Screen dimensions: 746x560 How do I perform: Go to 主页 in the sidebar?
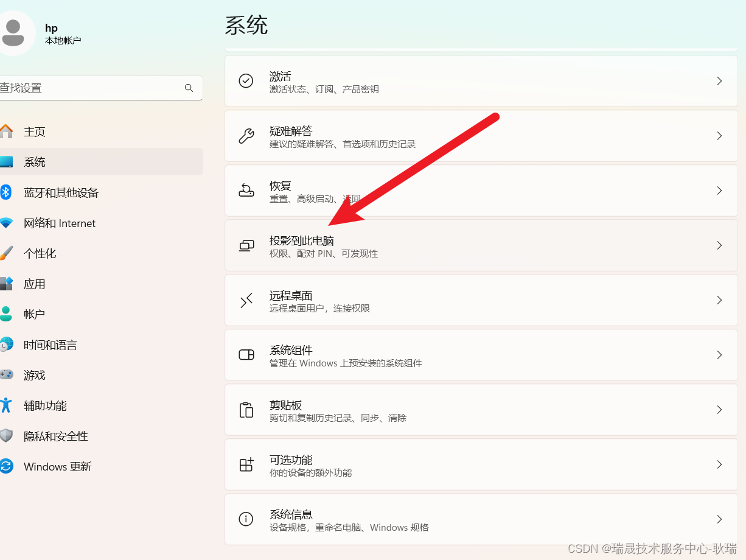[101, 131]
